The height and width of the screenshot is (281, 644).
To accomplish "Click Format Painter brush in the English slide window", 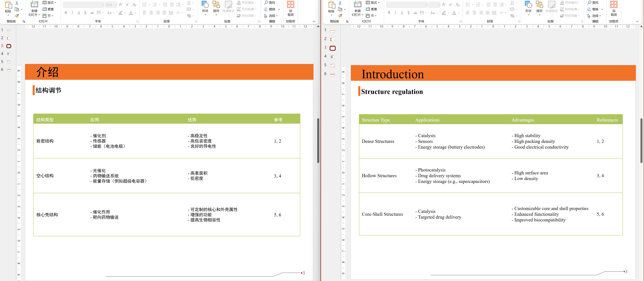I will tap(340, 16).
